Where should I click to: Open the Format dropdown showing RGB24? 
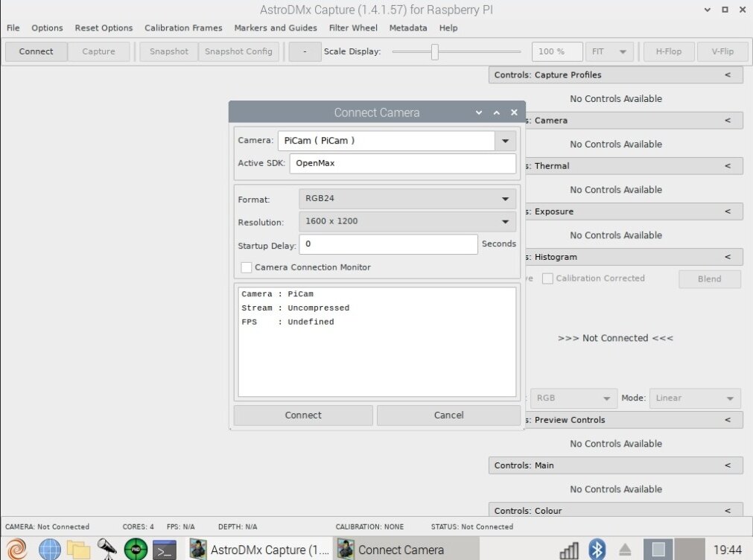tap(407, 199)
